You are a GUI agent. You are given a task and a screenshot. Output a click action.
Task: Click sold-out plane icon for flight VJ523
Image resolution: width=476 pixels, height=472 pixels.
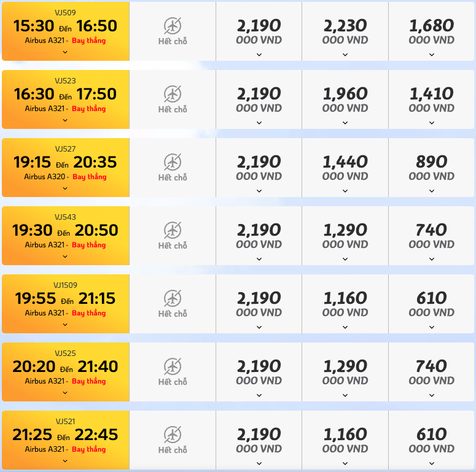pyautogui.click(x=173, y=94)
